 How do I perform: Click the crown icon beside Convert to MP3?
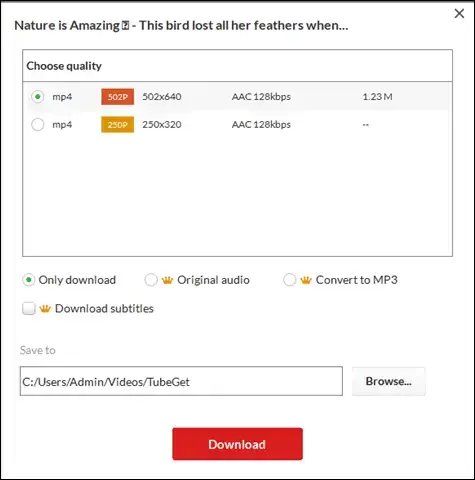click(x=306, y=280)
